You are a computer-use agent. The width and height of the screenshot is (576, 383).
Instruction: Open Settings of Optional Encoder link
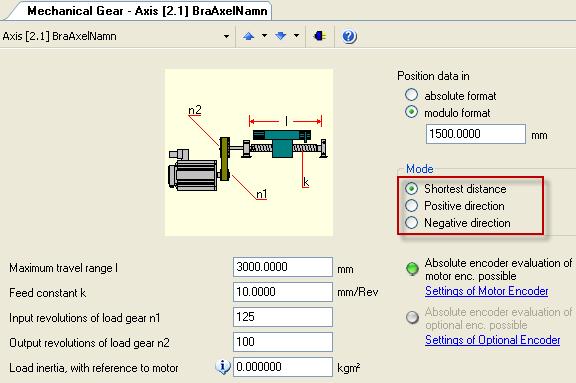[x=492, y=340]
